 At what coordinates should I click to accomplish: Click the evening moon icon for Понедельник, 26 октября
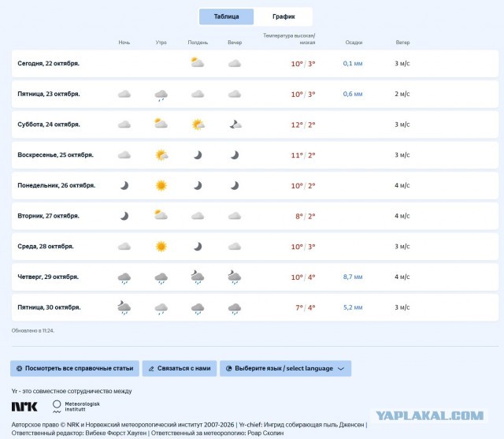(x=235, y=185)
